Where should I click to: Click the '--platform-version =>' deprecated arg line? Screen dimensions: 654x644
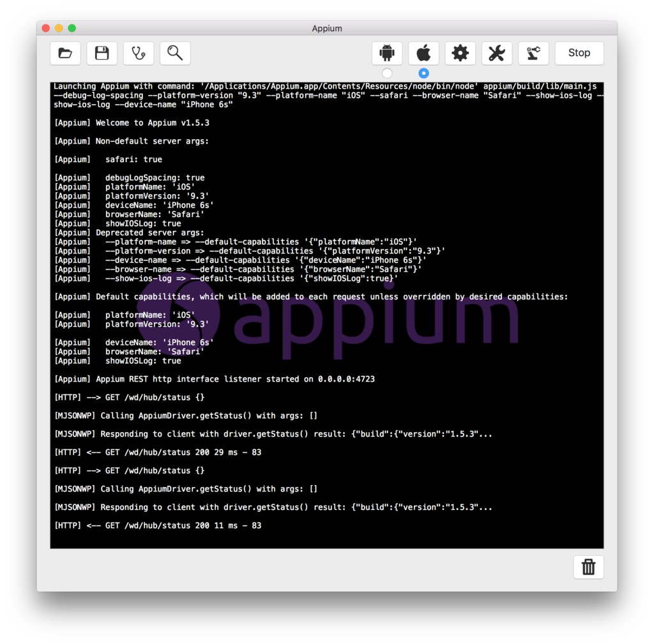250,251
